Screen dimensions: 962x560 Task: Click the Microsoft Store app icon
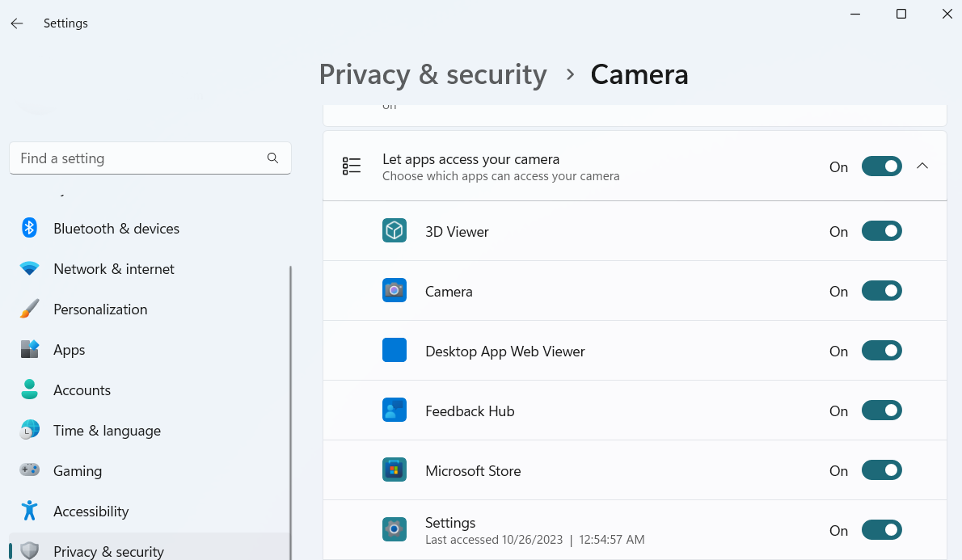coord(394,470)
